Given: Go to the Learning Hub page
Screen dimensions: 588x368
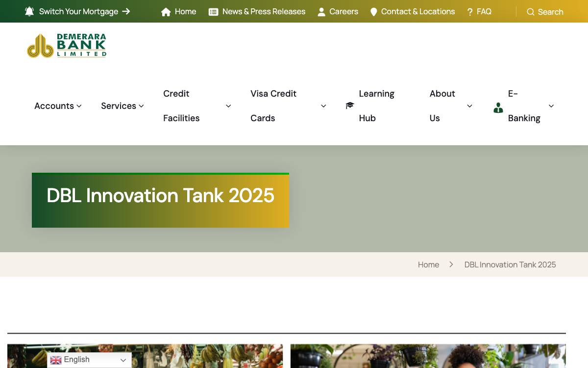Looking at the screenshot, I should pyautogui.click(x=370, y=106).
